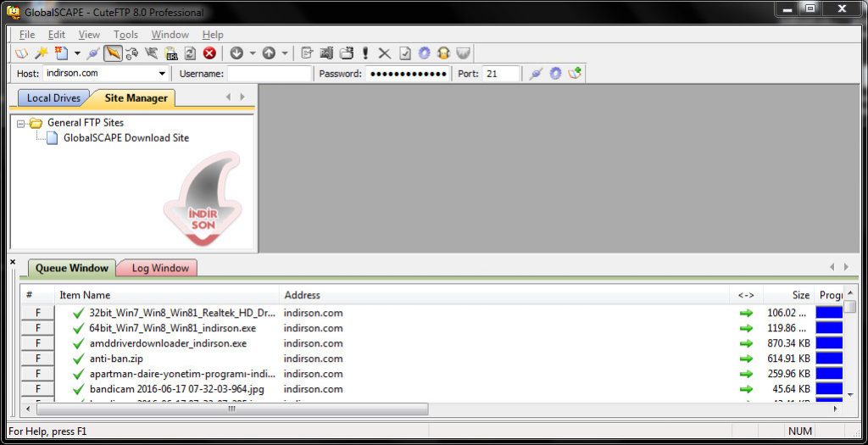This screenshot has height=445, width=868.
Task: Click the Upload up-arrow icon
Action: (x=269, y=53)
